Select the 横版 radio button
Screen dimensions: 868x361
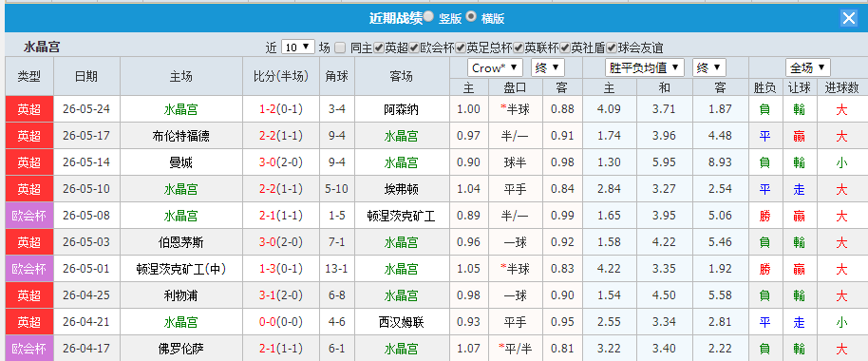point(471,16)
